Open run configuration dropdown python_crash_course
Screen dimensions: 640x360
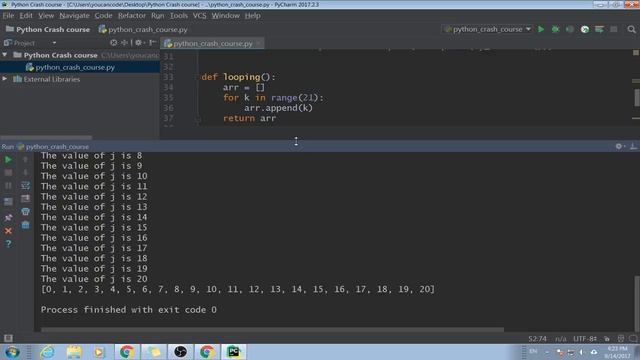click(487, 29)
